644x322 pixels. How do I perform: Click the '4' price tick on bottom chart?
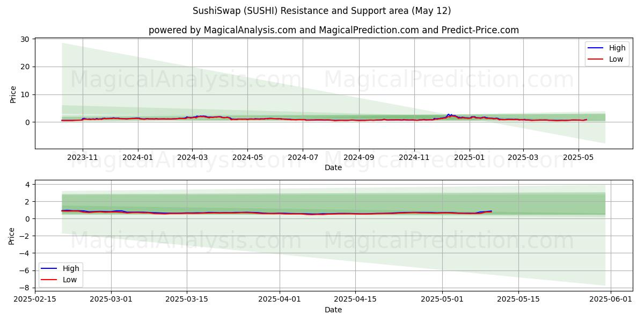tap(28, 185)
